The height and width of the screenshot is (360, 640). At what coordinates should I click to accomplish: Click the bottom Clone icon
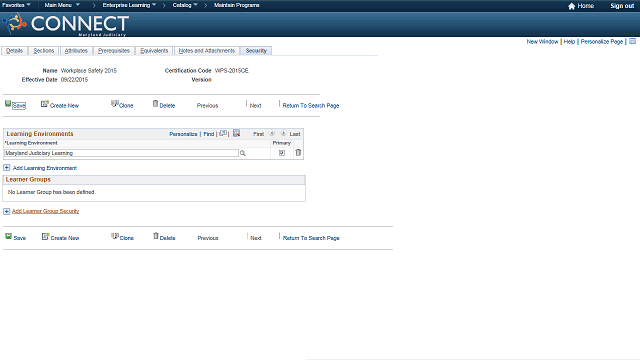pos(115,236)
